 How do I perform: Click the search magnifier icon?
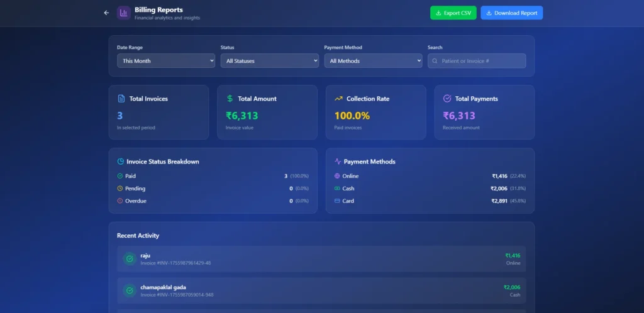point(435,61)
